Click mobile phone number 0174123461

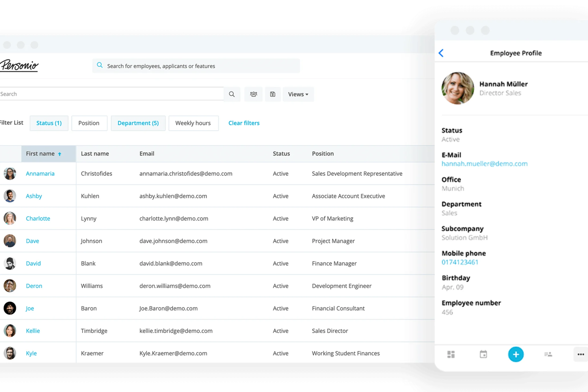click(460, 262)
